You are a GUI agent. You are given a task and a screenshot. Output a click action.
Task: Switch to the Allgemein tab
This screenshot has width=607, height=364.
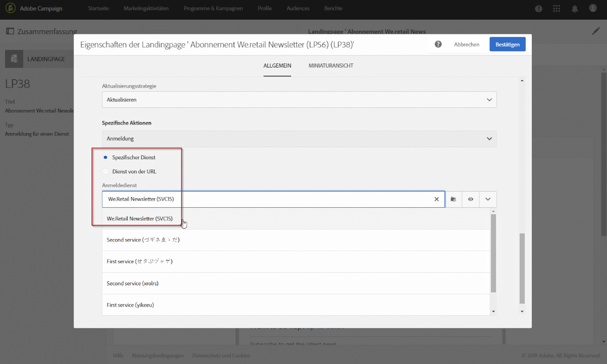pos(277,66)
